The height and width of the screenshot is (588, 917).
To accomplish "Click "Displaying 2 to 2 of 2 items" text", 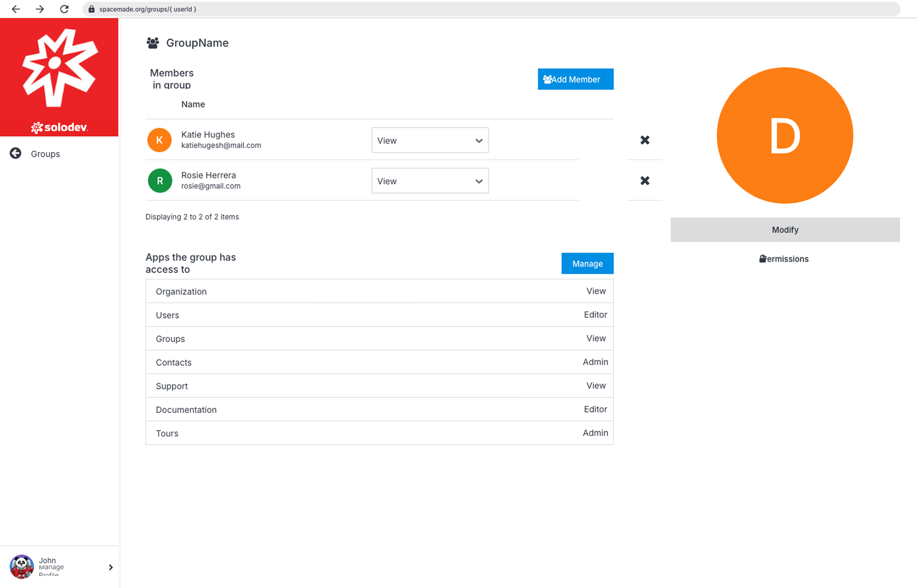I will coord(192,217).
